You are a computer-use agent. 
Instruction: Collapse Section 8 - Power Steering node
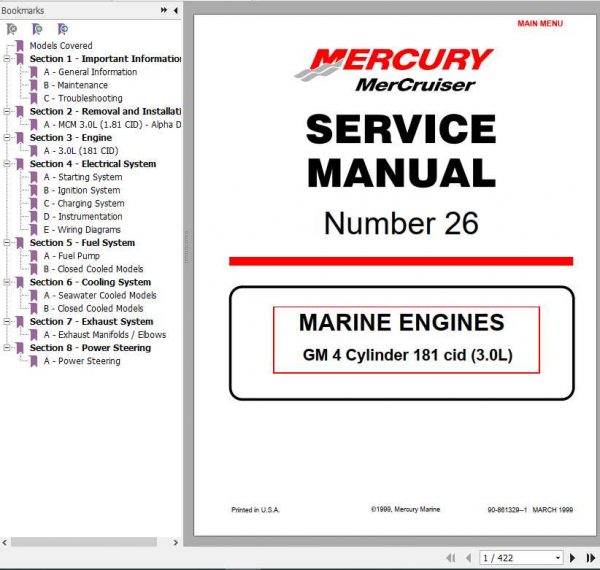point(7,348)
